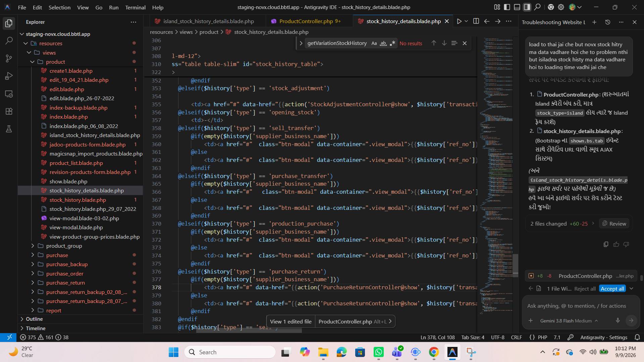This screenshot has width=644, height=362.
Task: Split the editor right
Action: click(476, 21)
